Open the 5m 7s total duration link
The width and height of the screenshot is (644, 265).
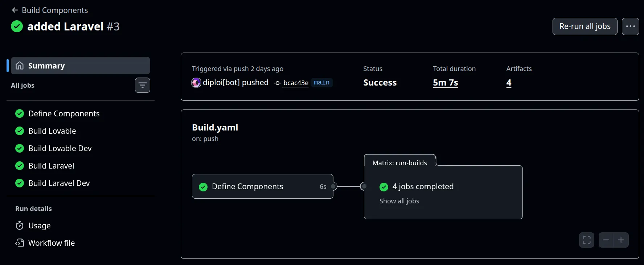[x=446, y=83]
